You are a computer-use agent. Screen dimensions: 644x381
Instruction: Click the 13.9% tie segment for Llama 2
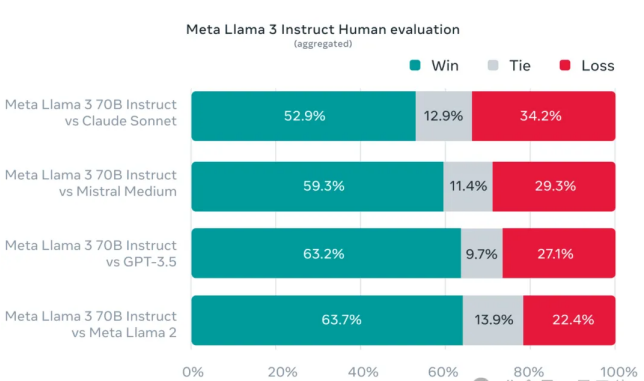(493, 320)
